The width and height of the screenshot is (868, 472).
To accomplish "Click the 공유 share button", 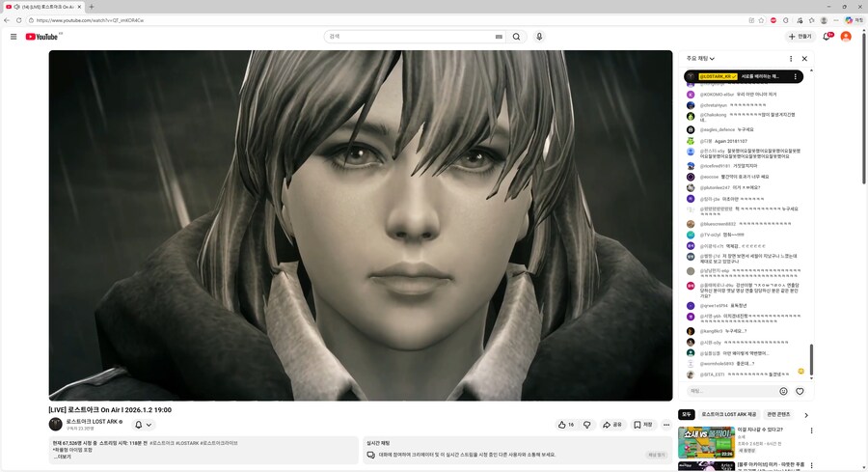I will click(x=612, y=425).
